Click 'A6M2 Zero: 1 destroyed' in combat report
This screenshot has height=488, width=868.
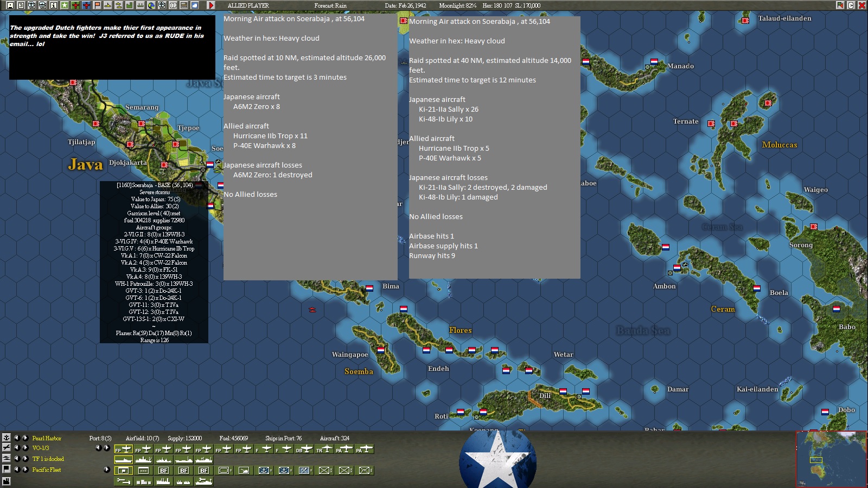273,175
